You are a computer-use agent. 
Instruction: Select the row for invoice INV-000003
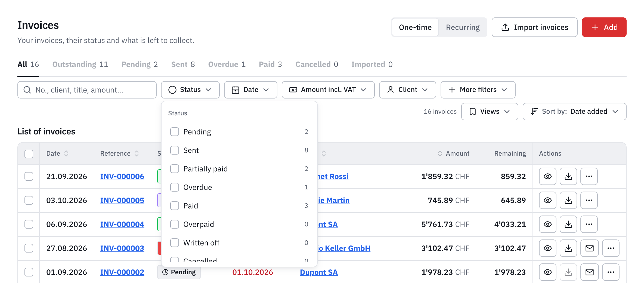29,248
